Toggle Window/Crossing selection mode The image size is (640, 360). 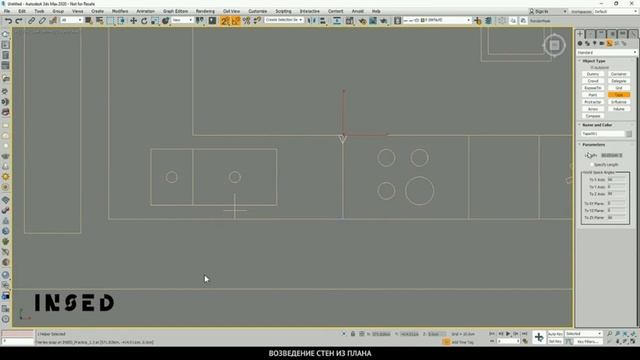121,20
